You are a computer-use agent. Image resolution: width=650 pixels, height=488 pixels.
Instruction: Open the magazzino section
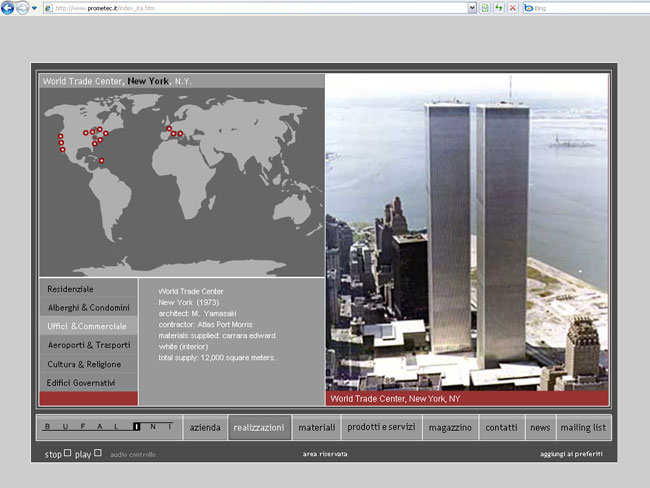[450, 427]
